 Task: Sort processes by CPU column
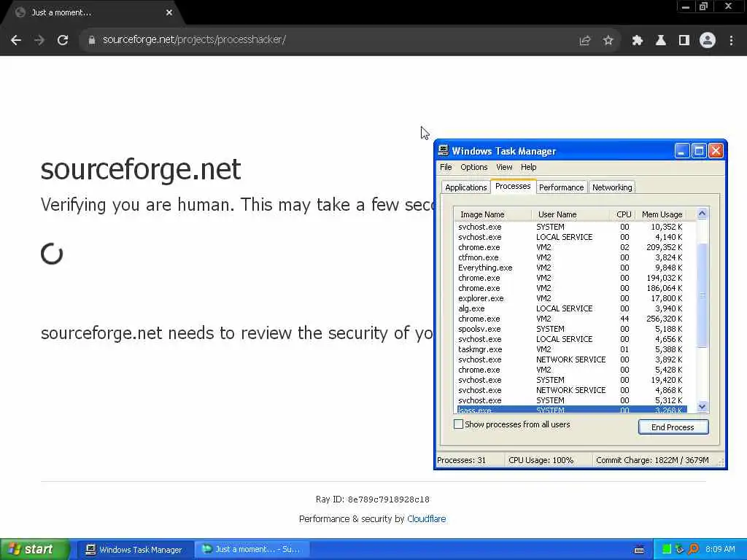[x=623, y=214]
